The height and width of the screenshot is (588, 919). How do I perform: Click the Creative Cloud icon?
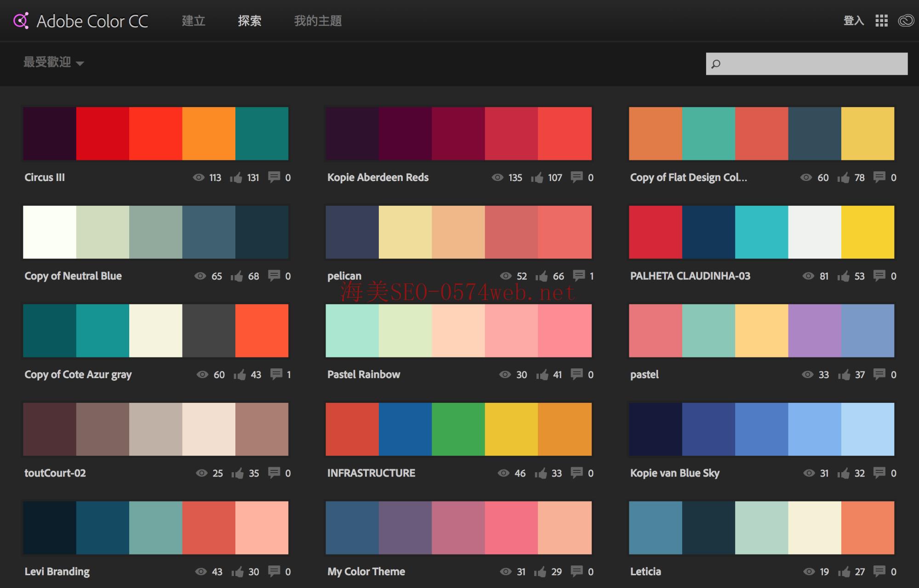click(905, 21)
